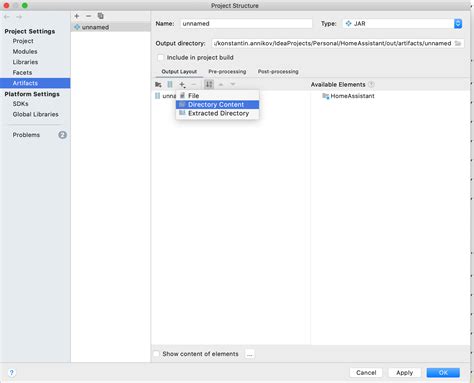This screenshot has height=383, width=474.
Task: Click the Create Archive toolbar icon
Action: tap(170, 85)
